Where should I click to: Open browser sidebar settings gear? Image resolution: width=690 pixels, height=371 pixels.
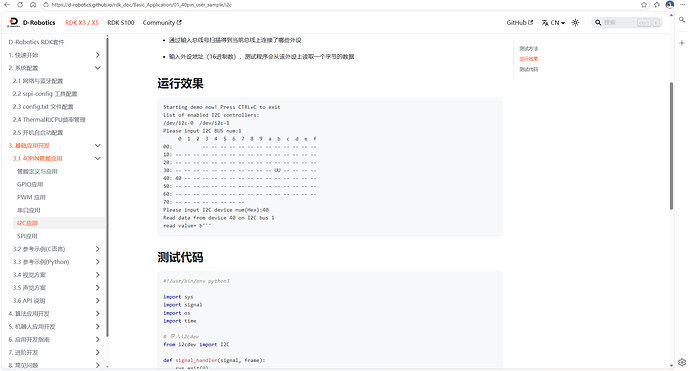[x=682, y=362]
